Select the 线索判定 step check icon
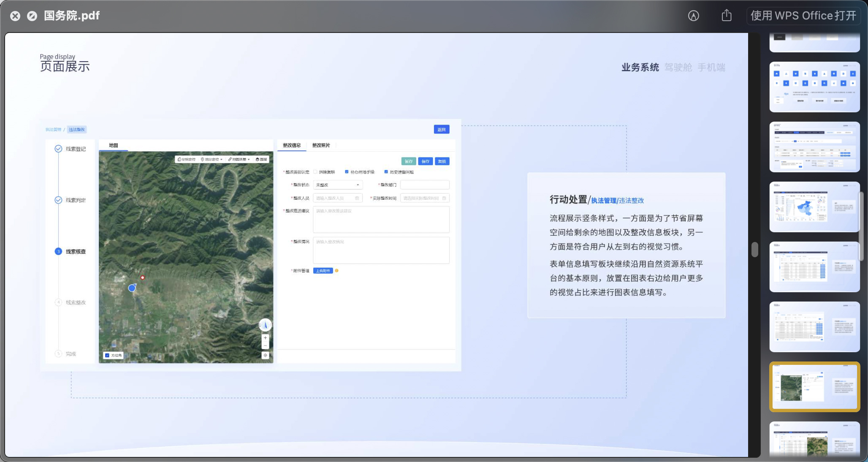Viewport: 868px width, 462px height. (58, 200)
